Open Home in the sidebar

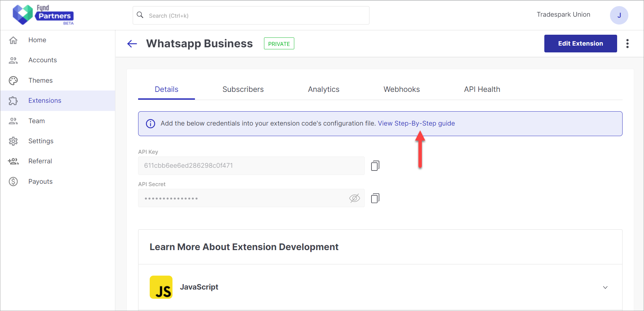point(57,40)
